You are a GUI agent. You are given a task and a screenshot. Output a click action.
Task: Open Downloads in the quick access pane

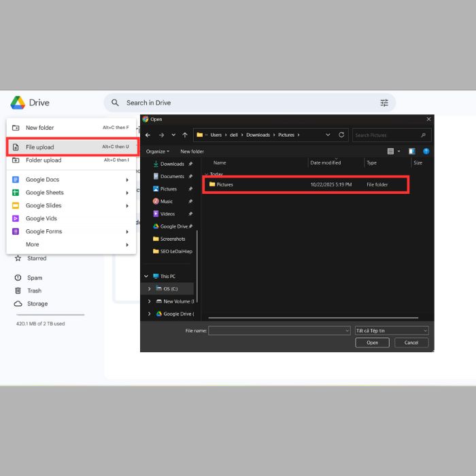point(172,164)
